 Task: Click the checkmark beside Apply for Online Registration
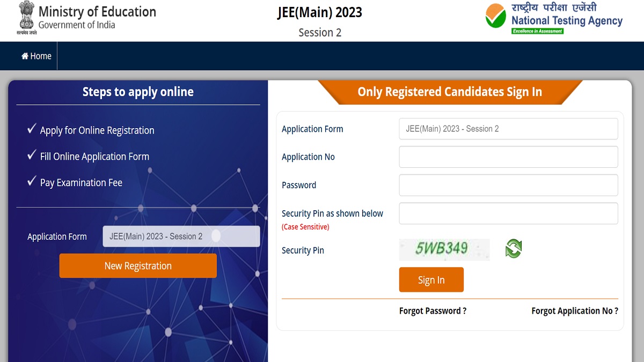(x=32, y=129)
